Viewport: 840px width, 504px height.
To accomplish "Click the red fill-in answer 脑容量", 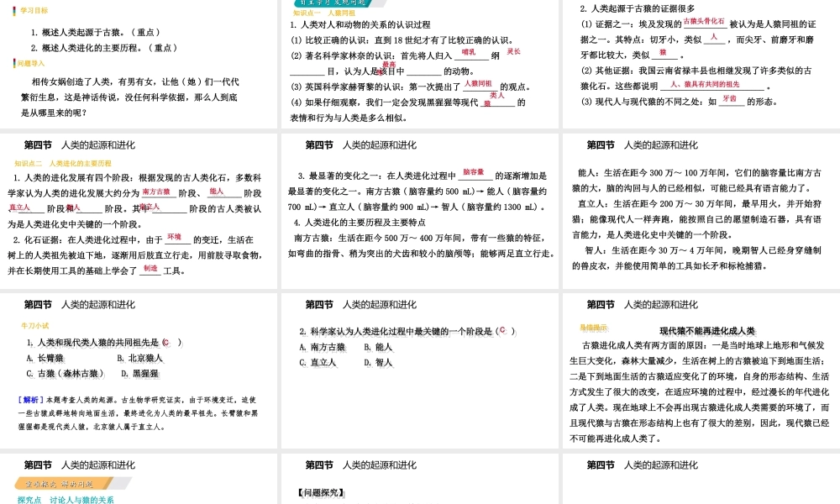I will pos(473,172).
